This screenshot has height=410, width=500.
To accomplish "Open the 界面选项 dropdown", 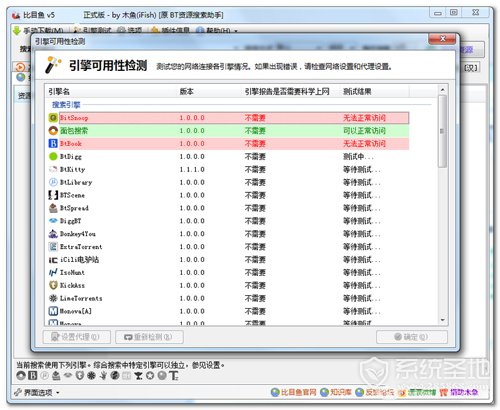I will pos(37,392).
